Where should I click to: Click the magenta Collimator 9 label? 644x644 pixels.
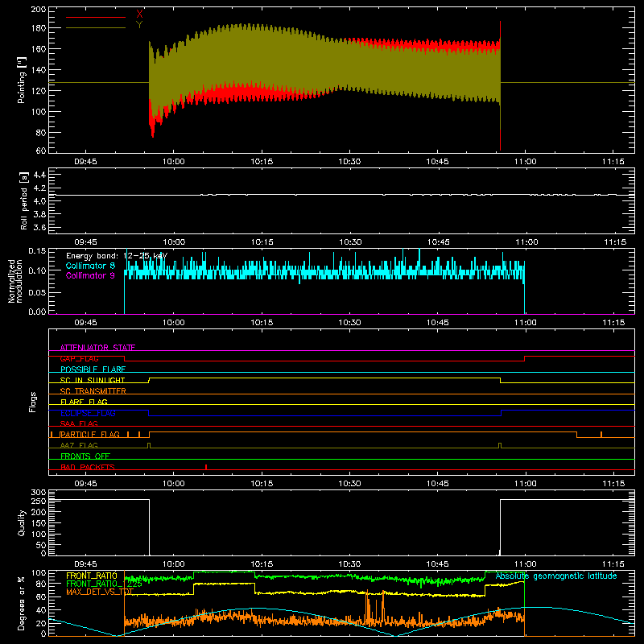[90, 275]
